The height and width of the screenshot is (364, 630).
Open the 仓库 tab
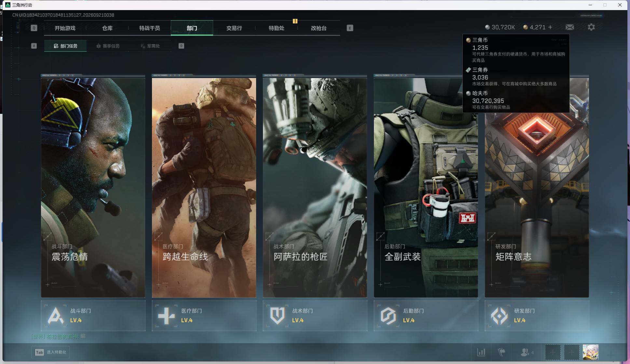107,28
